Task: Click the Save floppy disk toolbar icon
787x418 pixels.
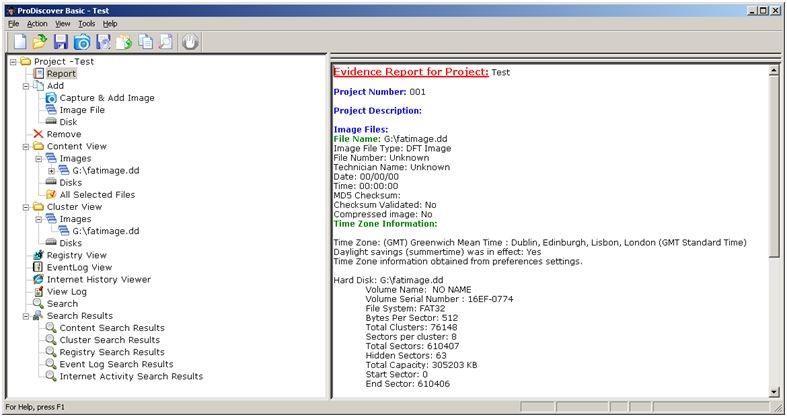Action: point(61,42)
